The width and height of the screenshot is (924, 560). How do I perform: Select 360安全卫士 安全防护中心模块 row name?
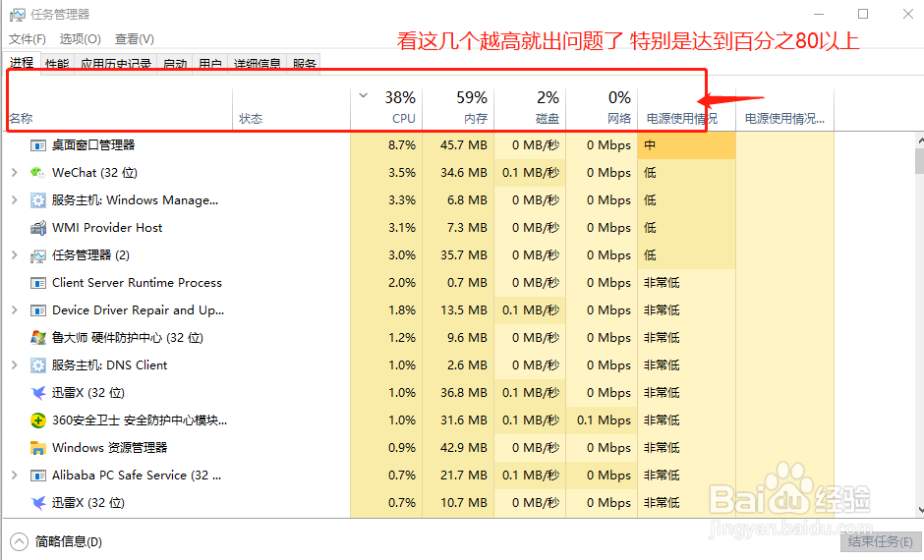140,420
